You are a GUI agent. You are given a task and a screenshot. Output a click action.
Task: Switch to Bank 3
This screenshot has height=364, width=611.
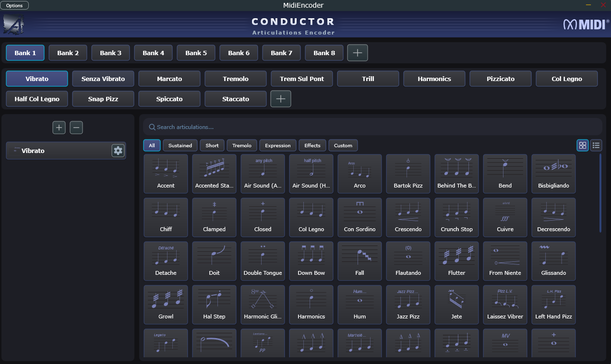111,53
